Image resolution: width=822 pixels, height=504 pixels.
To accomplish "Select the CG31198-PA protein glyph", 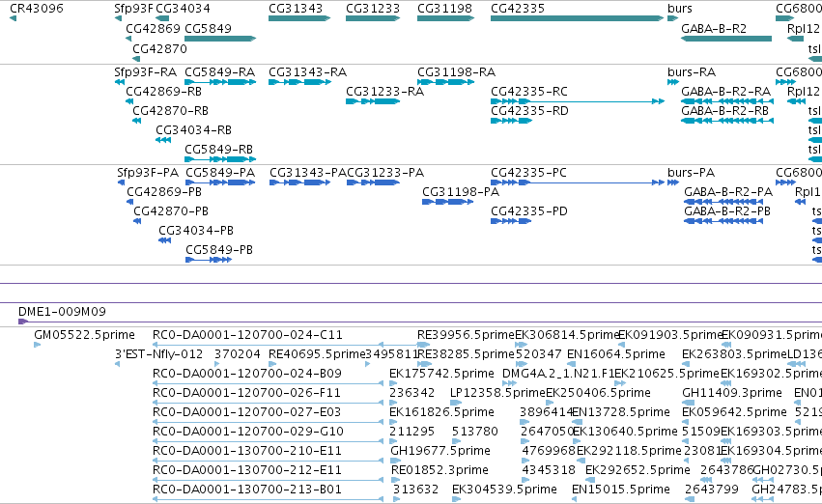I will pyautogui.click(x=447, y=202).
